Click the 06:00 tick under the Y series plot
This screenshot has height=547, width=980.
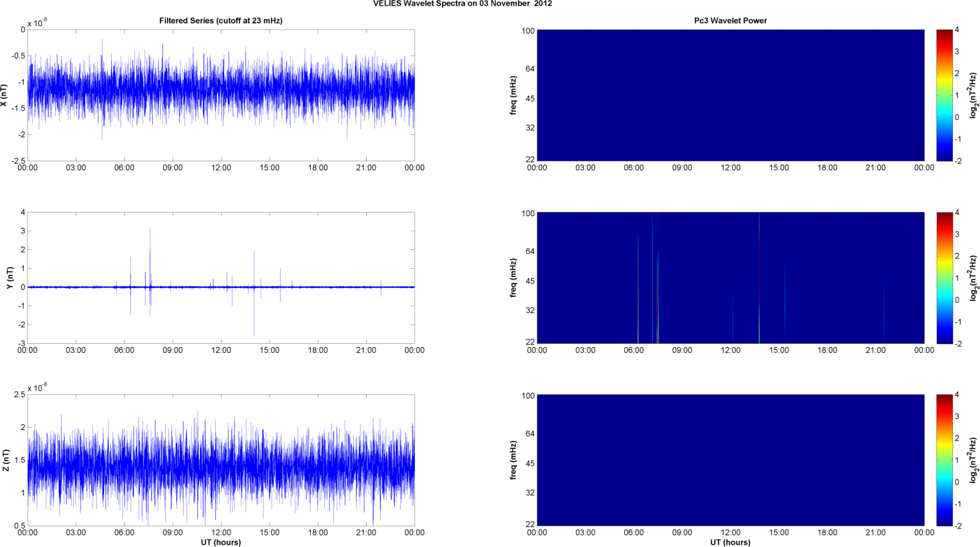pos(124,350)
